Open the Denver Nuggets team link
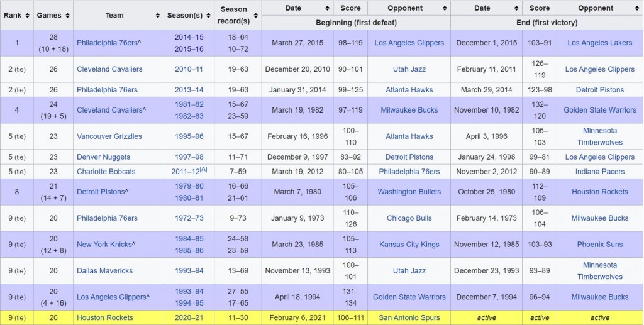644x325 pixels. (x=104, y=157)
